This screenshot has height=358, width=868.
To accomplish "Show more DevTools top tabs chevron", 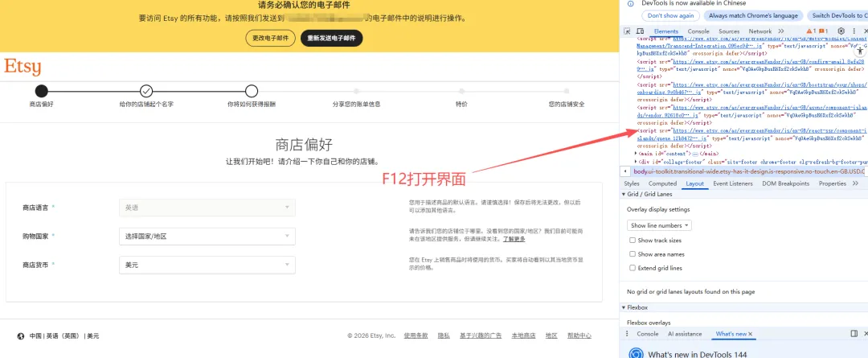I will coord(781,31).
